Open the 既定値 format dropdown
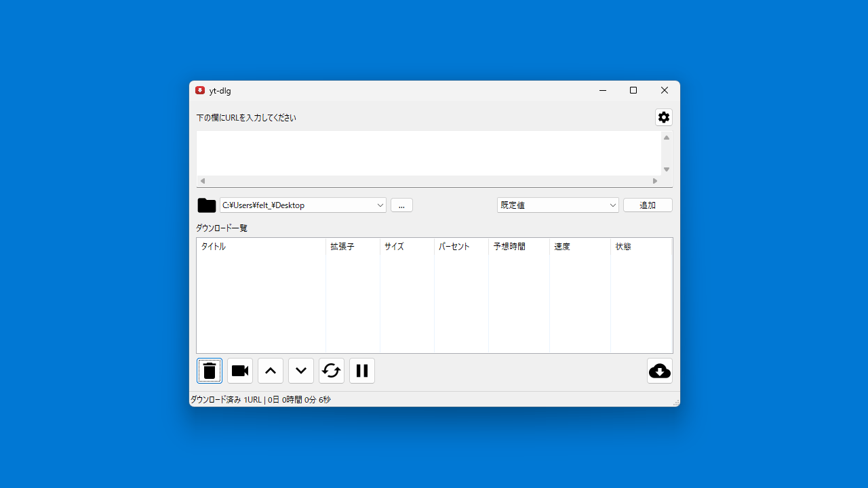This screenshot has width=868, height=488. click(x=558, y=205)
